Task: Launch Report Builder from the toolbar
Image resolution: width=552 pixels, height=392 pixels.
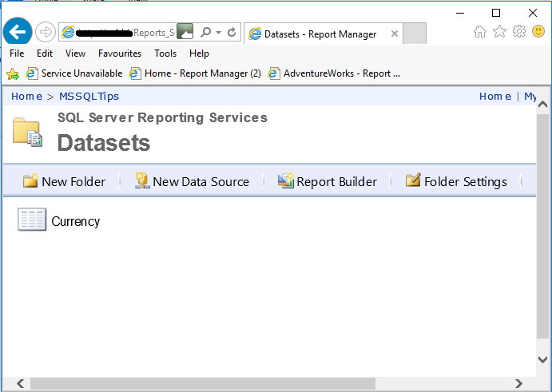Action: (x=327, y=181)
